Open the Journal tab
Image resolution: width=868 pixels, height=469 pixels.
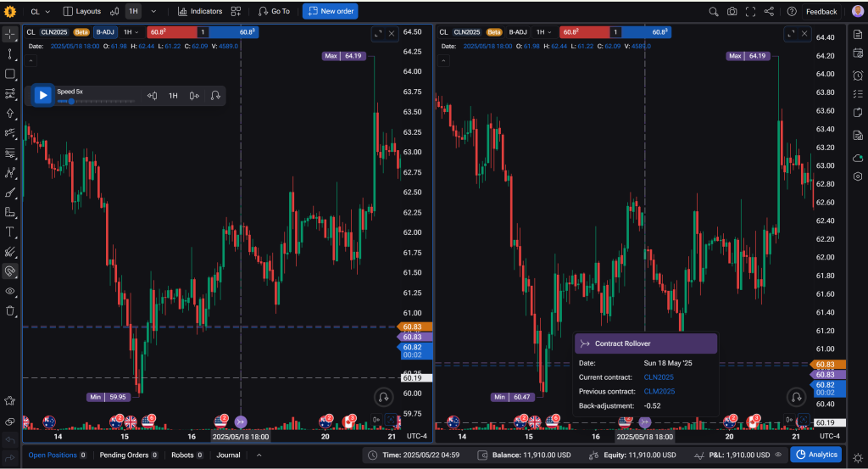(228, 455)
